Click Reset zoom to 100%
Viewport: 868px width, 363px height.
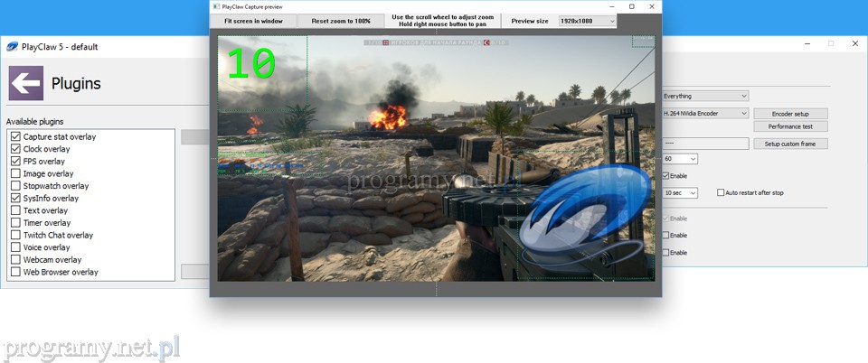(341, 20)
